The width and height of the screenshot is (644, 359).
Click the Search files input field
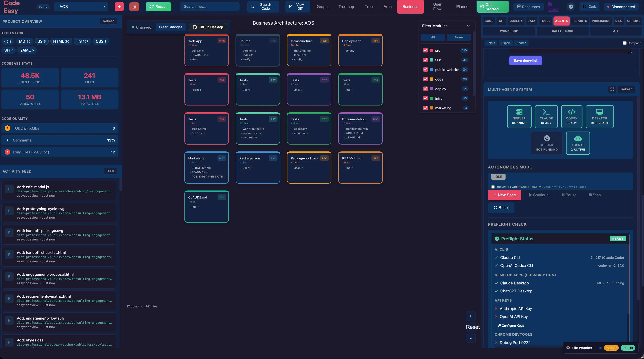coord(209,7)
